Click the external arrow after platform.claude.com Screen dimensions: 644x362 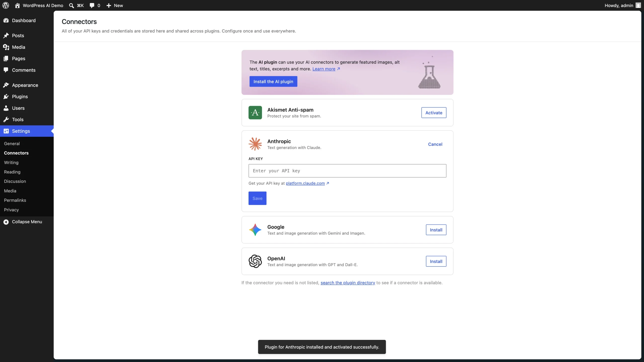[x=328, y=183]
